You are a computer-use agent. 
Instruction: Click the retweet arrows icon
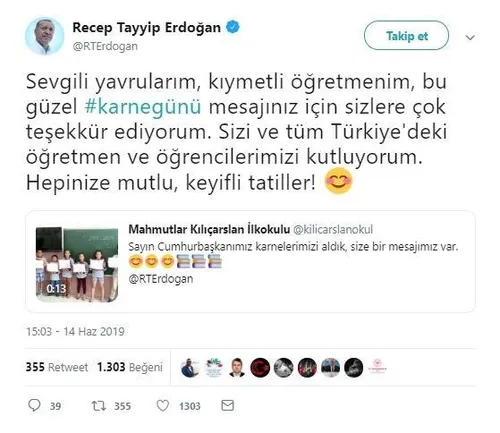point(99,406)
